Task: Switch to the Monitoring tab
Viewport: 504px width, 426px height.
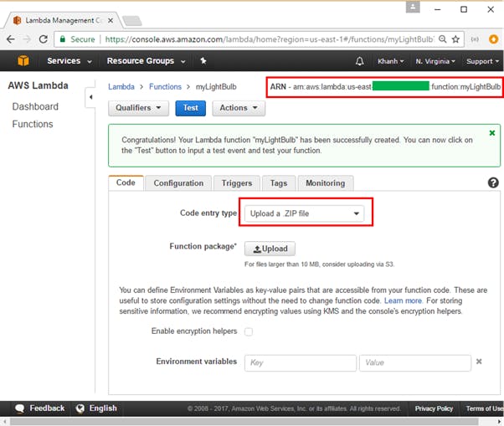Action: pyautogui.click(x=326, y=183)
